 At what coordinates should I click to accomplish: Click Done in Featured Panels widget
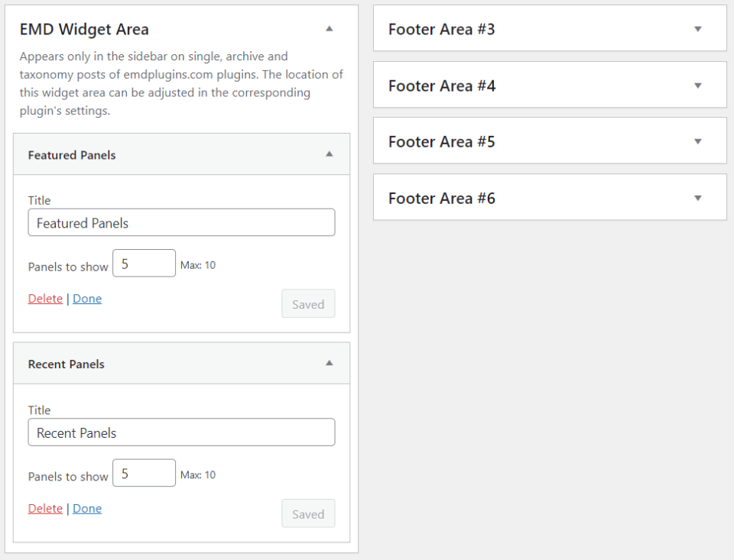click(x=87, y=299)
